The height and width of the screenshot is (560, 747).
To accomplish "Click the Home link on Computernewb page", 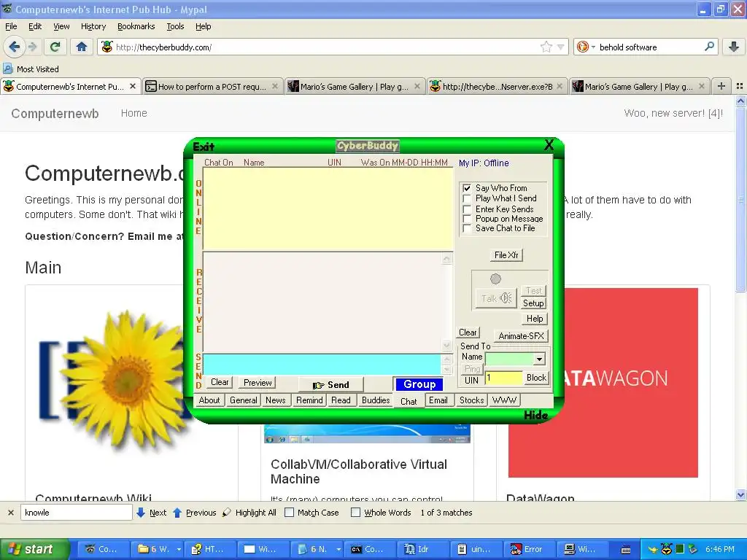I will [x=134, y=113].
